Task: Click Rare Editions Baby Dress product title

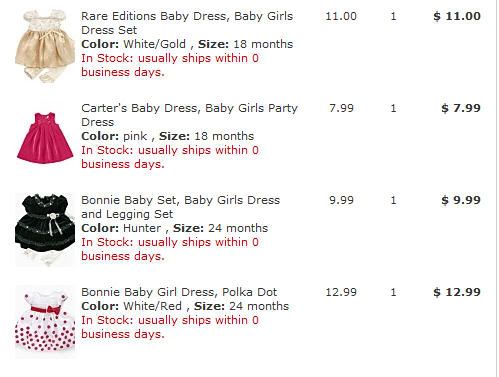Action: coord(187,23)
